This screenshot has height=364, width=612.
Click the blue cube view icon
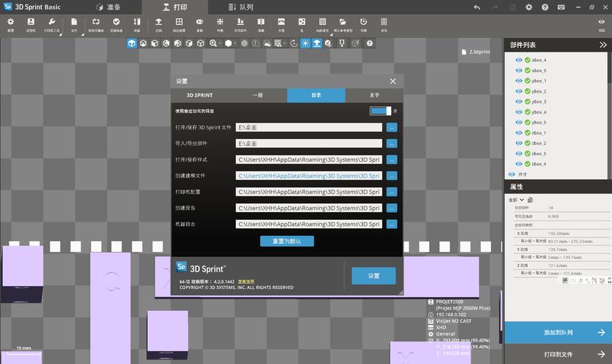[x=132, y=44]
